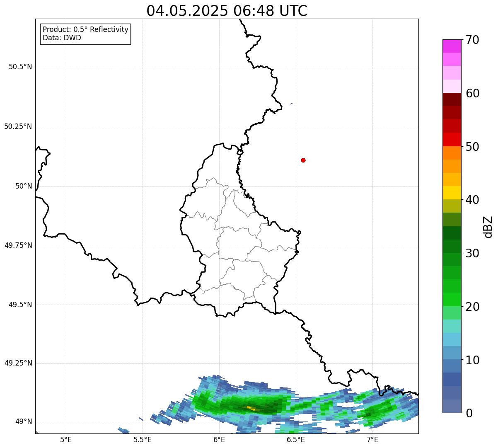Click the 5°E longitude label
This screenshot has height=448, width=498.
point(66,439)
